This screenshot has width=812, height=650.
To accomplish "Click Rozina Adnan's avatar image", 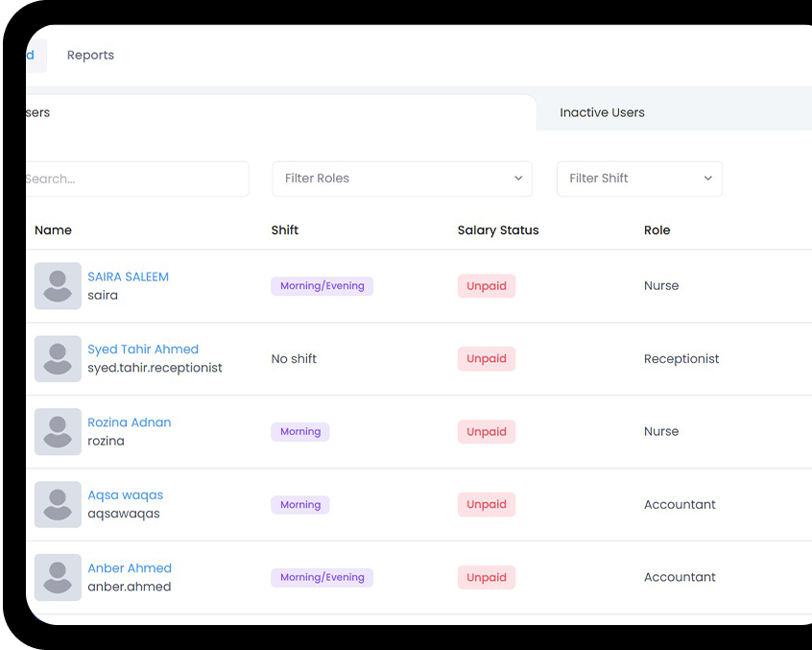I will (58, 431).
